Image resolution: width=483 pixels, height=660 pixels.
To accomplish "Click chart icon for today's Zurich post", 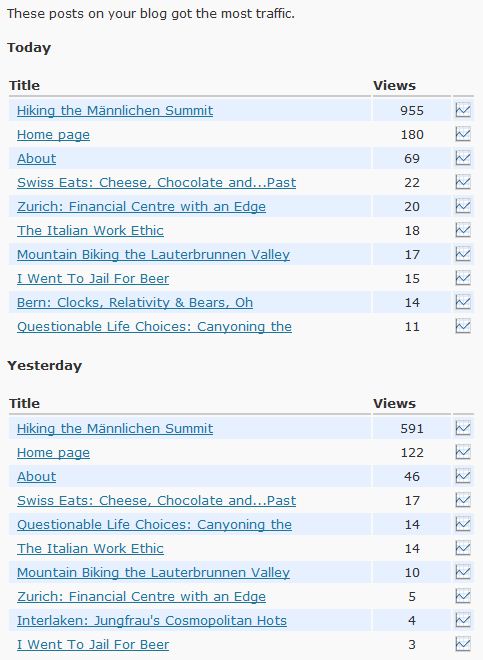I will [x=463, y=206].
